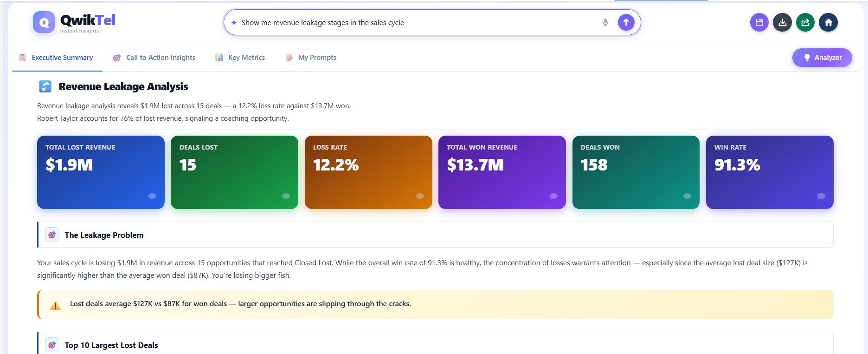Image resolution: width=868 pixels, height=354 pixels.
Task: Select the Win Rate 91.3% card
Action: [x=770, y=172]
